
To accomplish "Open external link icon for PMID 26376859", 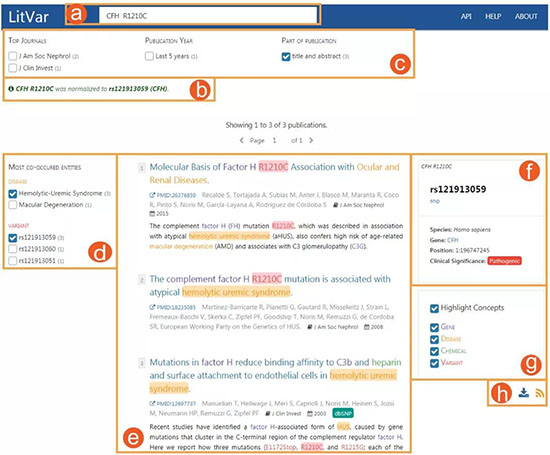I will [152, 195].
